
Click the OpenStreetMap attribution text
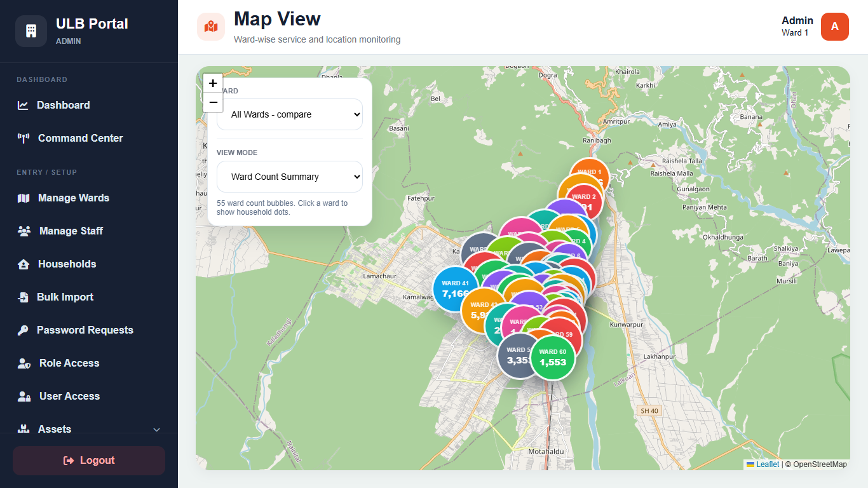point(820,464)
